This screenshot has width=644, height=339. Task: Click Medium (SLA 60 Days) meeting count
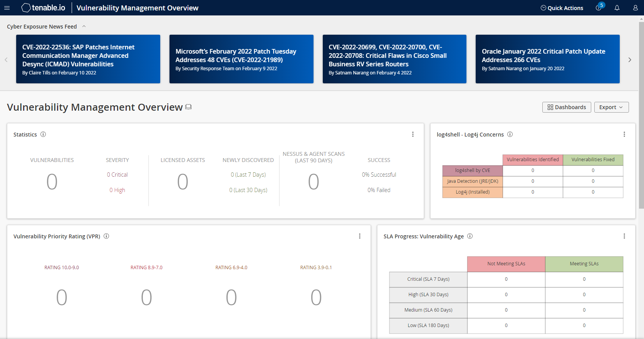pyautogui.click(x=584, y=310)
